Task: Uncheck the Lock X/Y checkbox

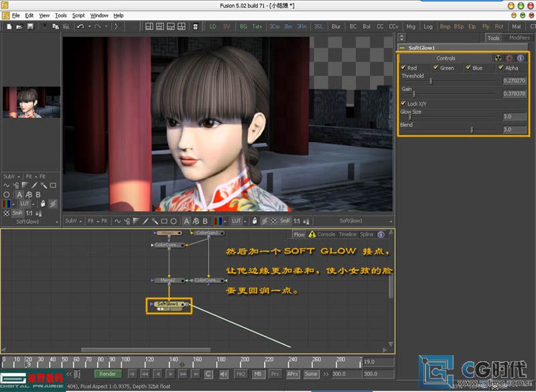Action: click(x=403, y=103)
